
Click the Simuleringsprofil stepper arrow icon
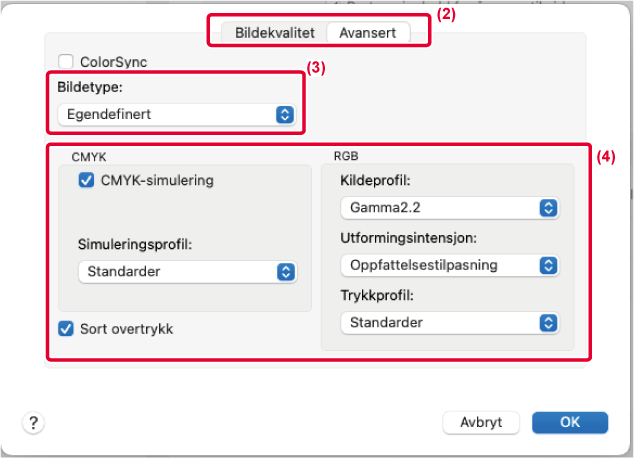coord(286,272)
